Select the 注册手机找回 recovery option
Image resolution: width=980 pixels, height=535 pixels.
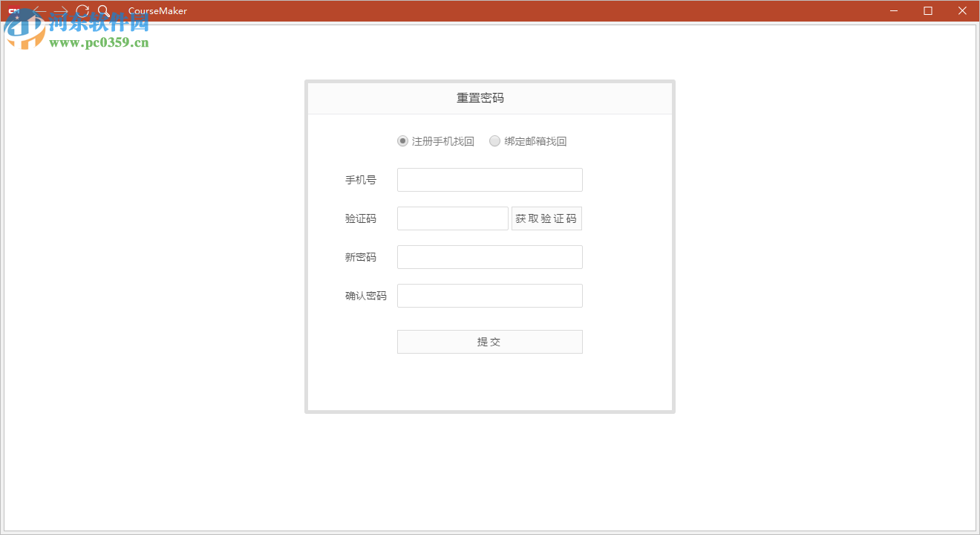pyautogui.click(x=402, y=140)
